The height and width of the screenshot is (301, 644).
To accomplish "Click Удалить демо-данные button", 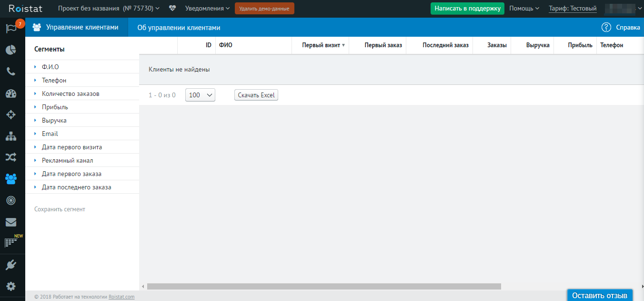I will tap(264, 8).
